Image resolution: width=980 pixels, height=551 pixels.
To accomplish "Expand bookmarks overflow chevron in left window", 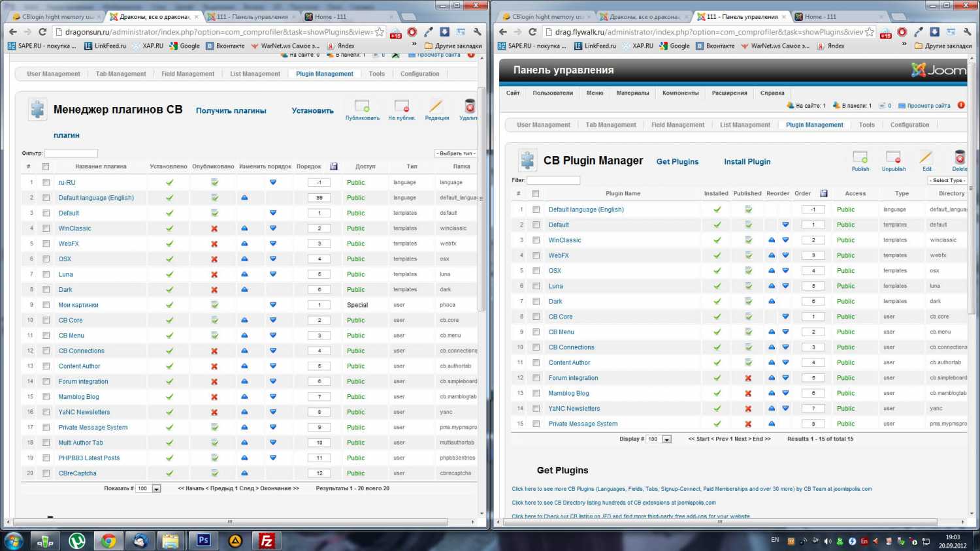I will pos(414,45).
